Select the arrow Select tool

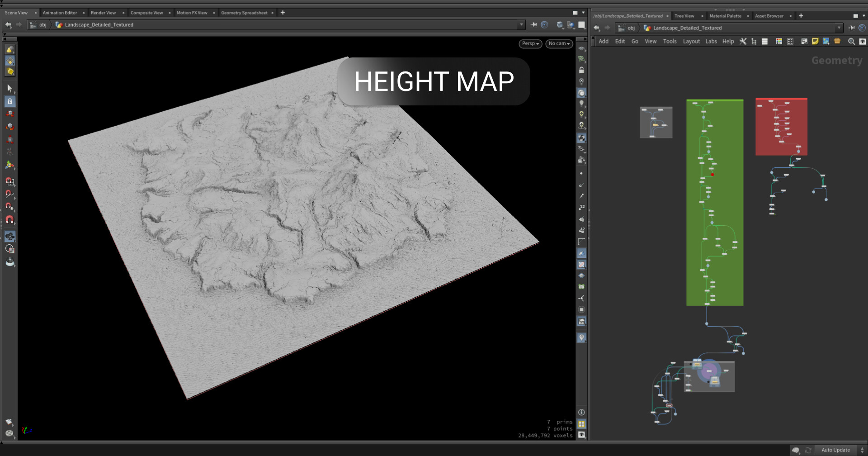point(9,88)
